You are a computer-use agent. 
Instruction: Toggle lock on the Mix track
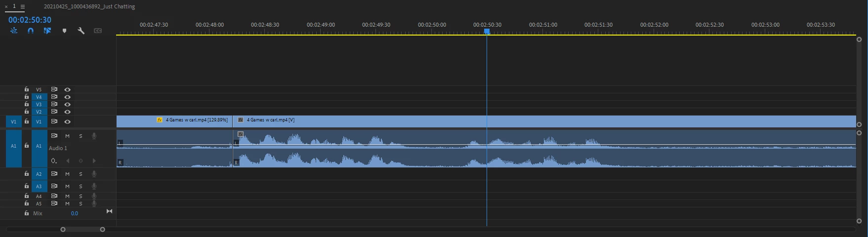point(27,213)
